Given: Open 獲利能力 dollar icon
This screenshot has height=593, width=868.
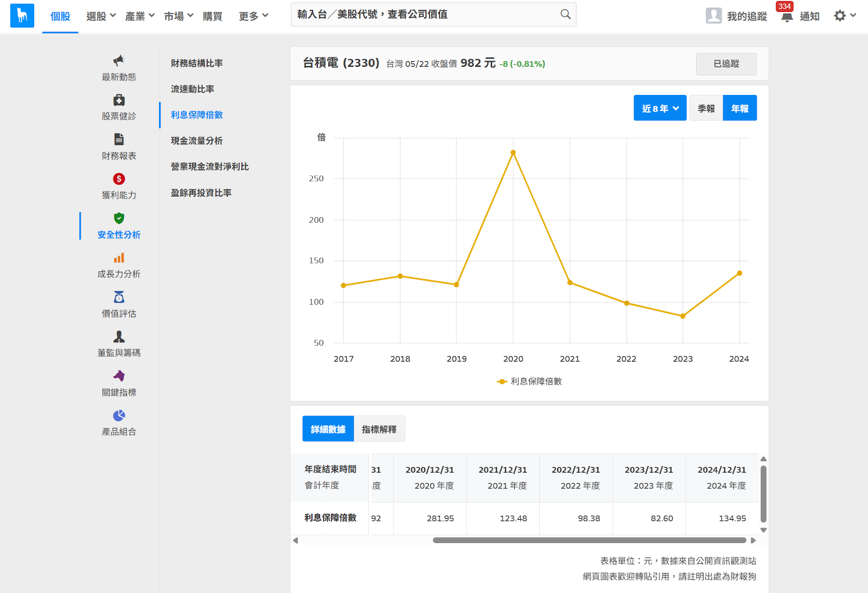Looking at the screenshot, I should click(119, 178).
